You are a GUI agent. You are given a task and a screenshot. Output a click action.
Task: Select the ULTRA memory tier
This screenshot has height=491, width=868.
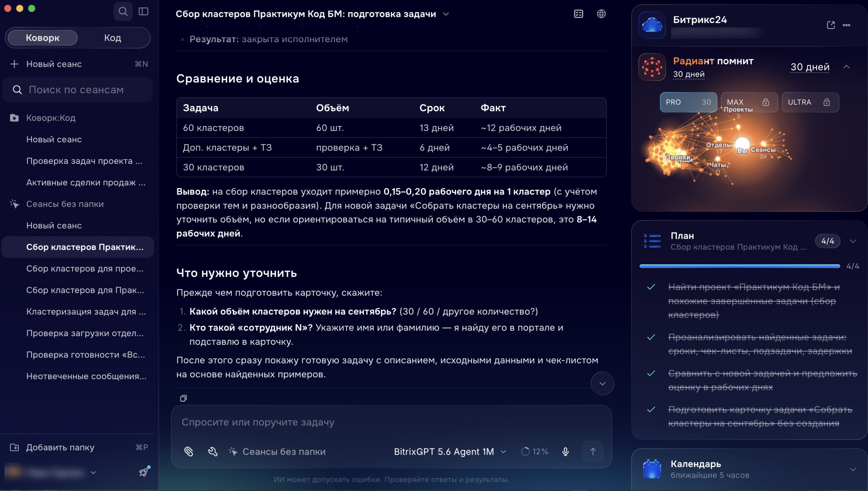(x=810, y=102)
